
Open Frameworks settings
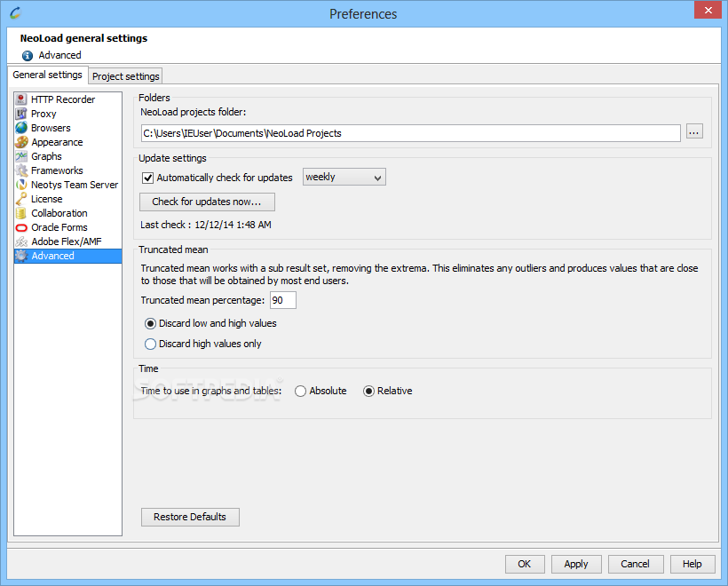[x=67, y=170]
